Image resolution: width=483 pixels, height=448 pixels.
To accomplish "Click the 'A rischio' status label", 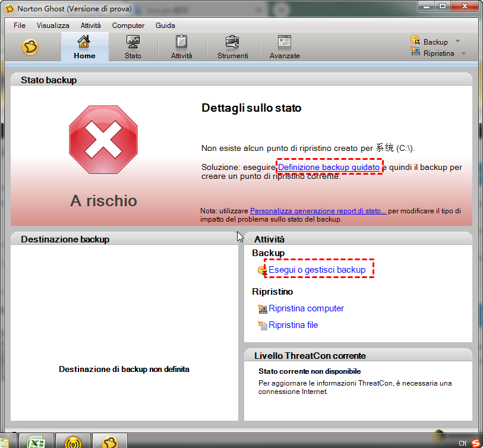I will click(103, 201).
